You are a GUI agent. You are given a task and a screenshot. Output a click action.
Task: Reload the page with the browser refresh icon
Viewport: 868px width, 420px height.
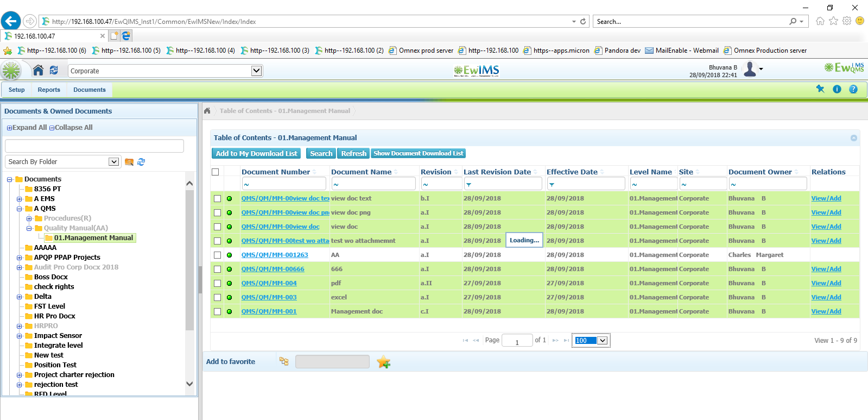pyautogui.click(x=583, y=22)
